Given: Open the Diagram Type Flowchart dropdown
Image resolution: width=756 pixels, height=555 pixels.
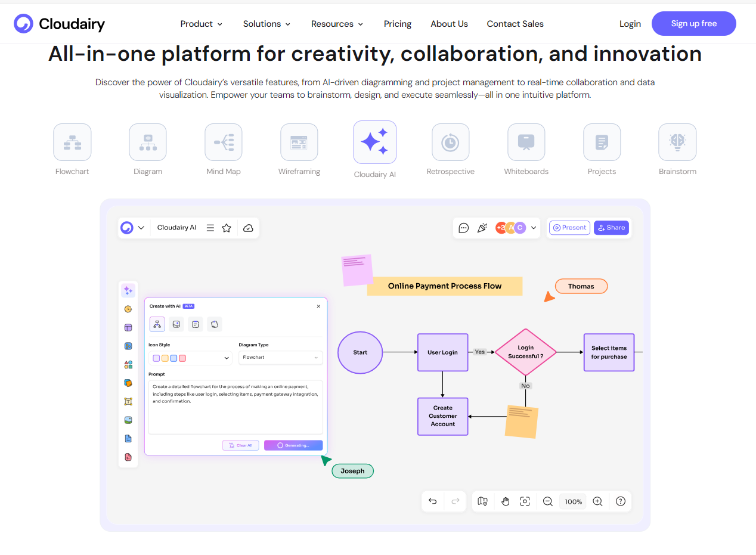Looking at the screenshot, I should pyautogui.click(x=281, y=358).
